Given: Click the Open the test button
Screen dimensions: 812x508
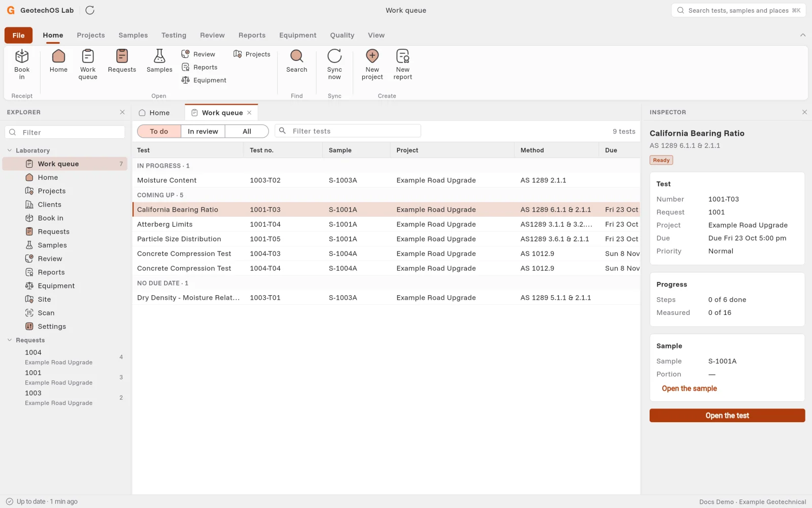Looking at the screenshot, I should coord(727,416).
